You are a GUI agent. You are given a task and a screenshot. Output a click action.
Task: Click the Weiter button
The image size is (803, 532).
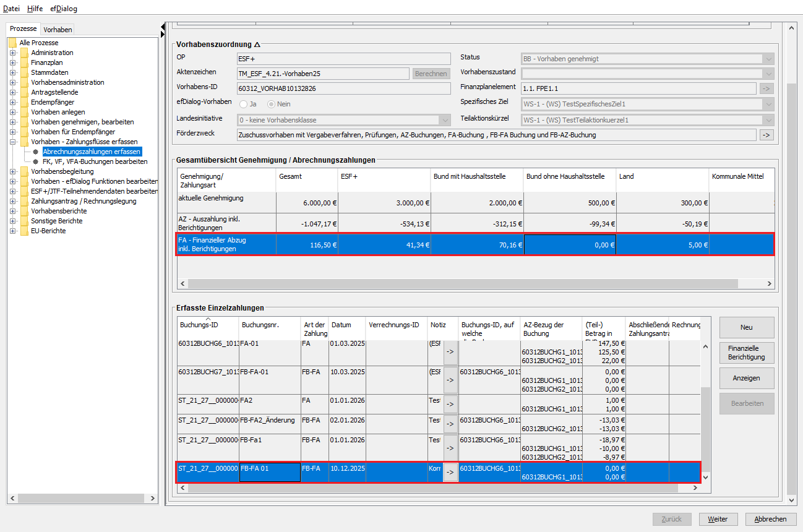(718, 519)
